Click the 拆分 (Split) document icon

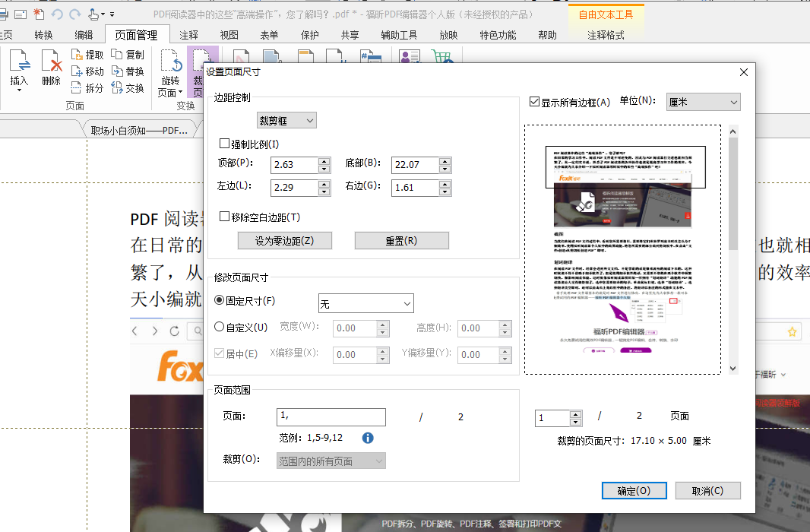tap(77, 87)
